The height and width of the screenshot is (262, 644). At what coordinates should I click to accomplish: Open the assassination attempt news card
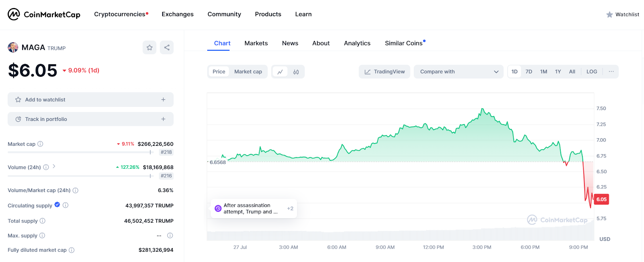254,209
